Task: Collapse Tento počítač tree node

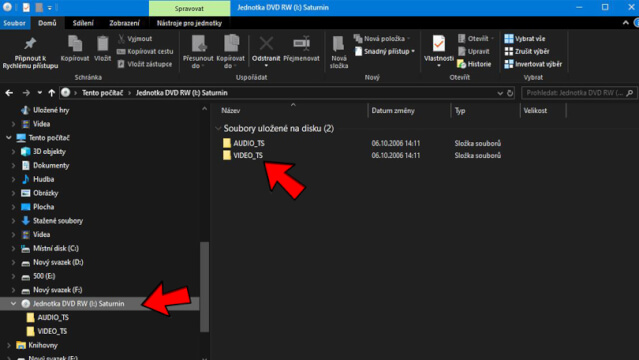Action: (9, 138)
